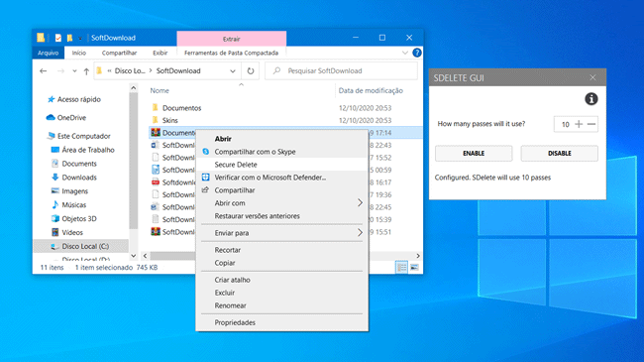The image size is (644, 362).
Task: Click the Microsoft Defender shield icon
Action: click(x=206, y=178)
